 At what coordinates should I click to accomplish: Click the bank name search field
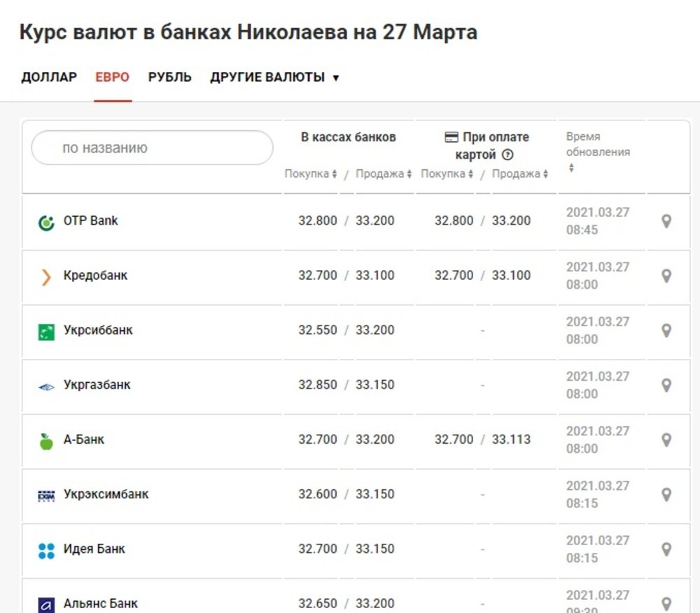tap(152, 148)
